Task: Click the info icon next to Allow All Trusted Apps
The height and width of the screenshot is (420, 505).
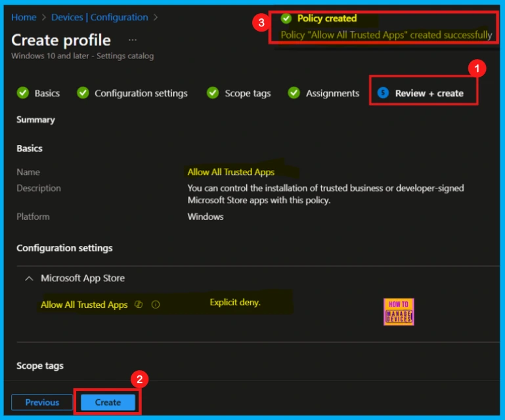Action: (156, 304)
